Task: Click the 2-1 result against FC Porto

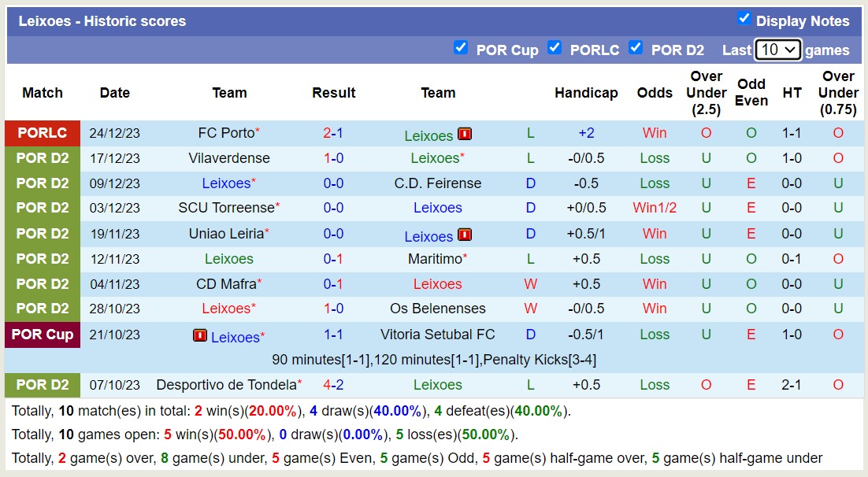Action: 333,133
